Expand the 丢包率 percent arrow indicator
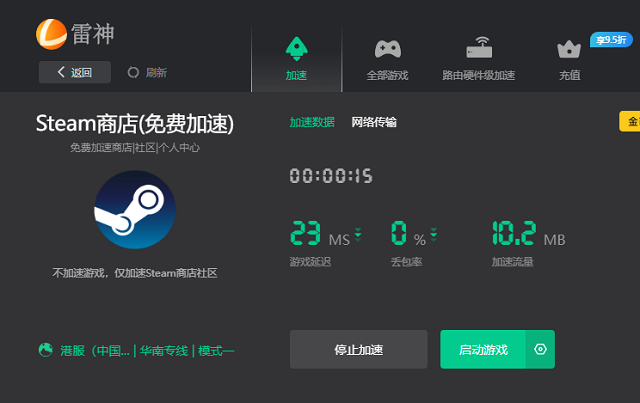 click(433, 234)
